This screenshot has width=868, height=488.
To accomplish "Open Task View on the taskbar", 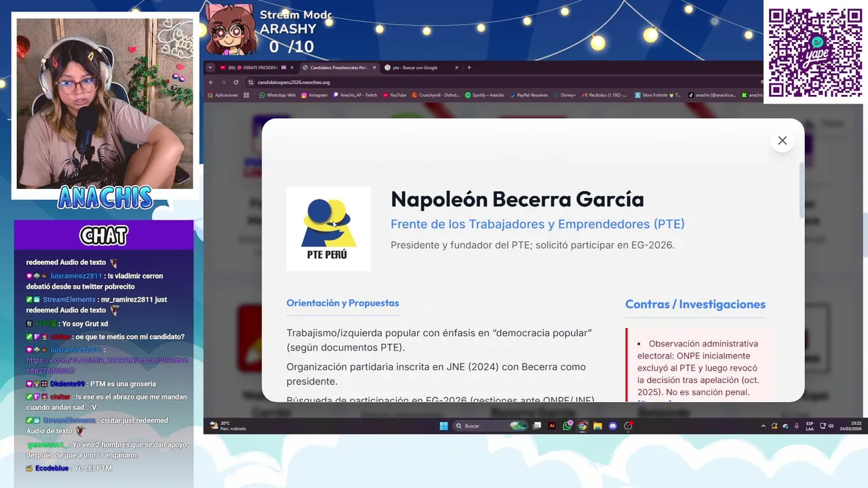I will (537, 426).
